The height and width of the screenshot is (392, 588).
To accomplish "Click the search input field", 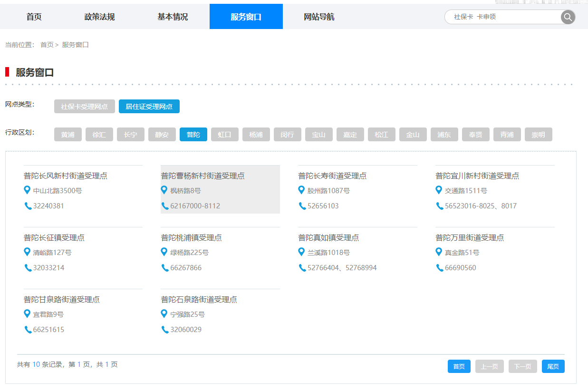I will click(x=502, y=17).
